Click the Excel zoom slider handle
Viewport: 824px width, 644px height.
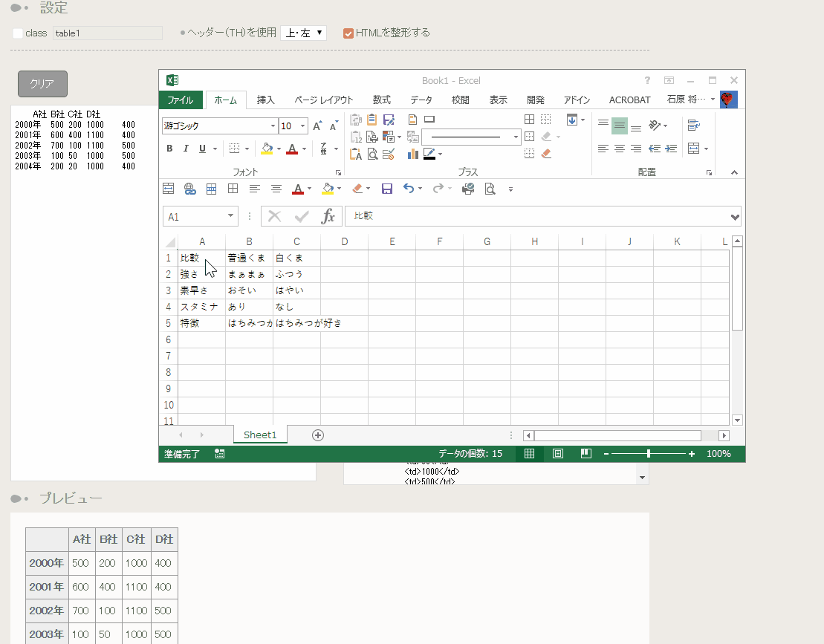coord(649,453)
